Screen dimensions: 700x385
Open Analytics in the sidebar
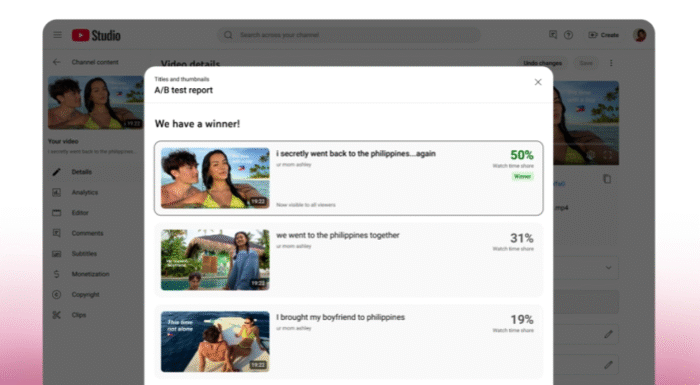coord(85,192)
